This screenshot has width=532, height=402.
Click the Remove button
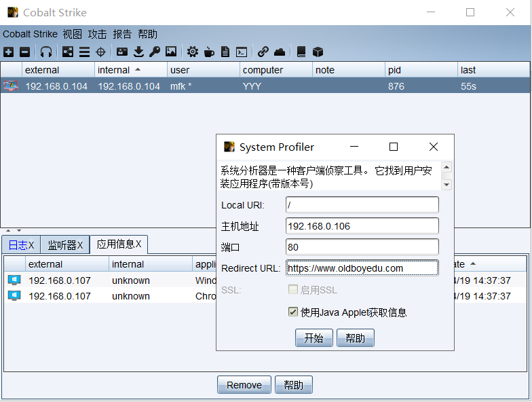[x=244, y=385]
